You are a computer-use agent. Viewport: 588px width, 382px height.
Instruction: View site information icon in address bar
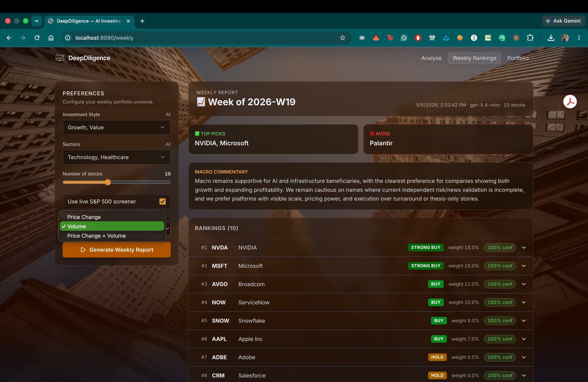[68, 38]
